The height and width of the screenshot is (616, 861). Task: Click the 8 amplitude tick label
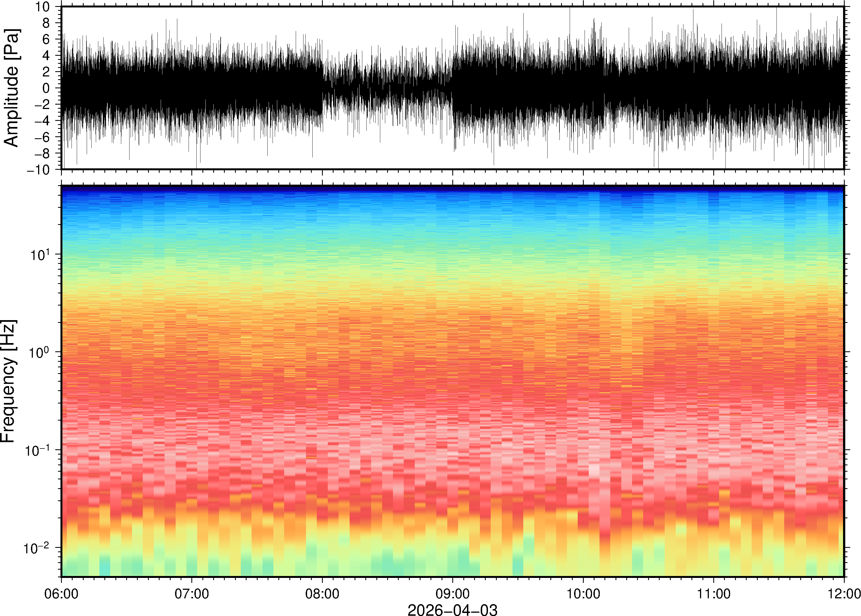[x=46, y=23]
